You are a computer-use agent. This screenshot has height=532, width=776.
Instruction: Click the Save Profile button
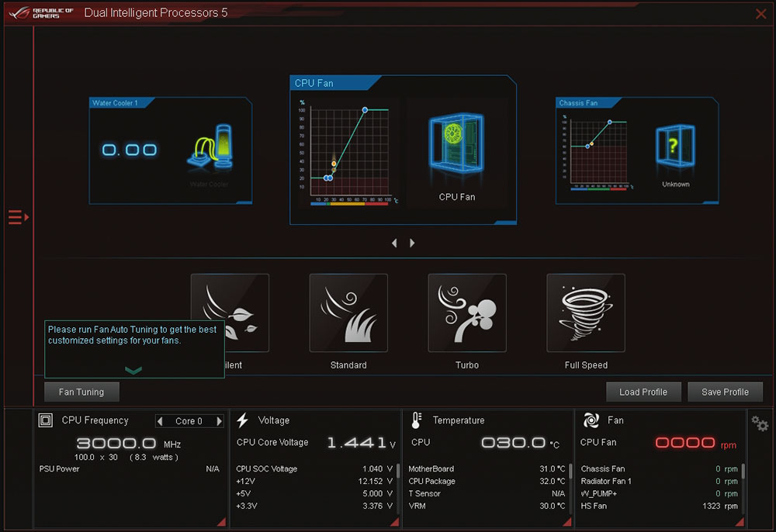pyautogui.click(x=725, y=392)
